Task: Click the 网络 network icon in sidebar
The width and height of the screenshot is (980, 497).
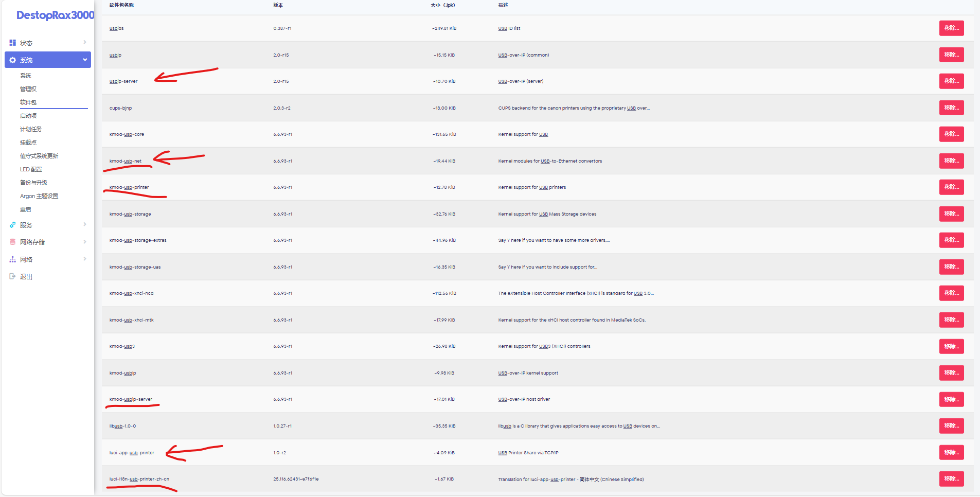Action: tap(13, 259)
